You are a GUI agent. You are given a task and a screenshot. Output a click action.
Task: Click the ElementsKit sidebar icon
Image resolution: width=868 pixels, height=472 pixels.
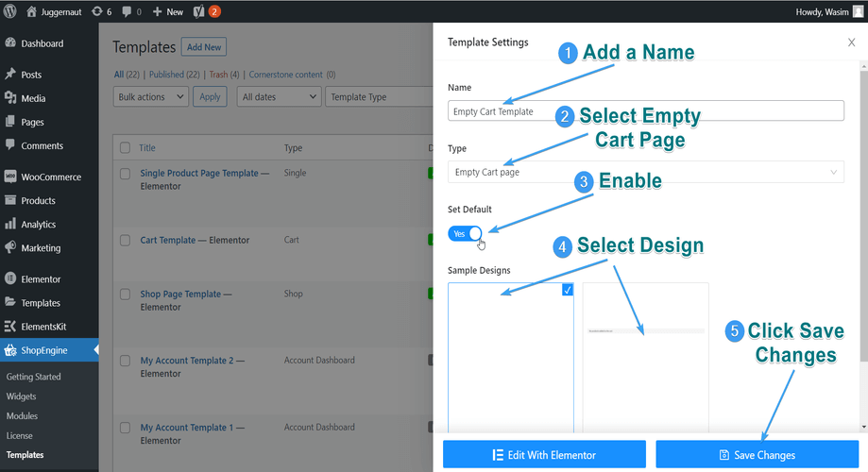click(10, 327)
